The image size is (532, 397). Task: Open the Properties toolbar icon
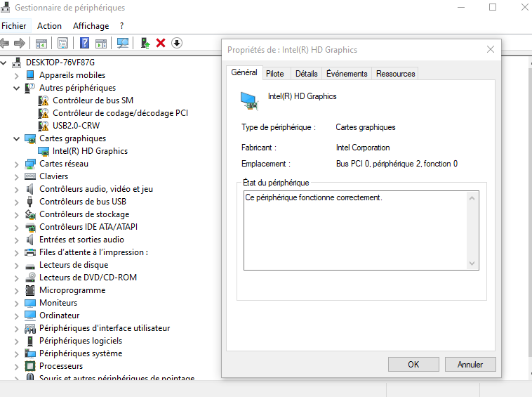pyautogui.click(x=62, y=43)
